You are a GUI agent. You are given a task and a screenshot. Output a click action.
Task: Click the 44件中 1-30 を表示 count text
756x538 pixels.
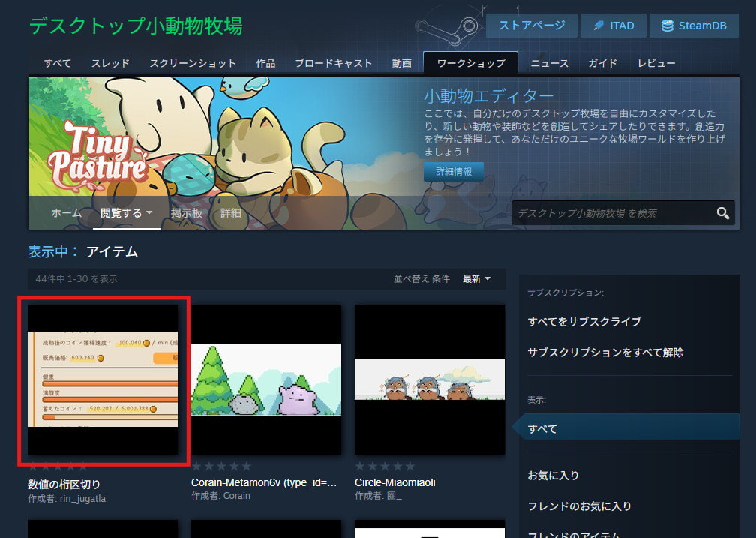click(76, 279)
